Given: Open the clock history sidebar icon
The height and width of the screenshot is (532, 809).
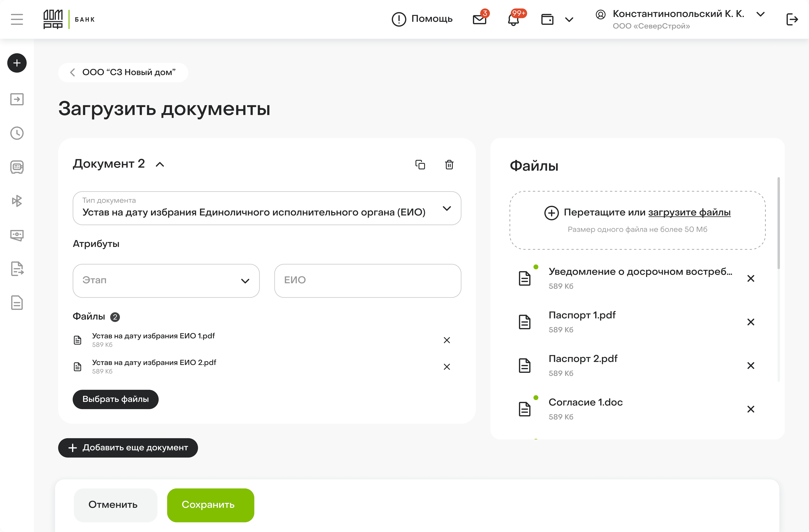Looking at the screenshot, I should 17,133.
